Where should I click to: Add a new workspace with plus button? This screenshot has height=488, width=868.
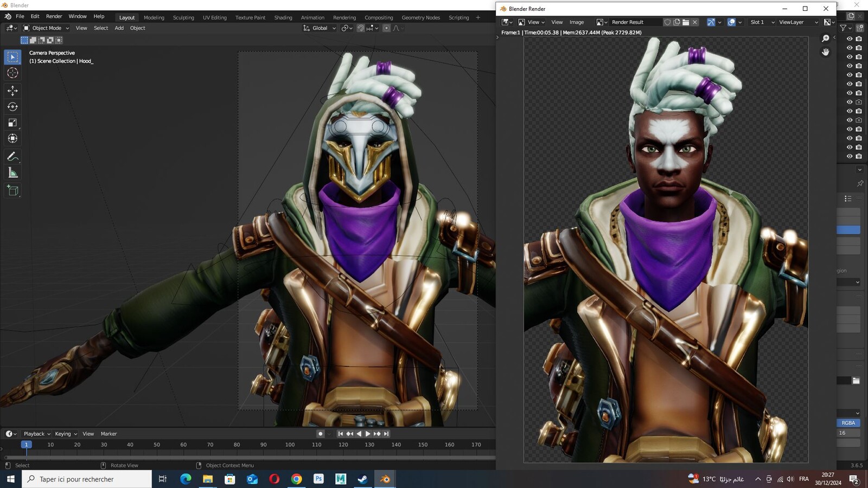(478, 17)
